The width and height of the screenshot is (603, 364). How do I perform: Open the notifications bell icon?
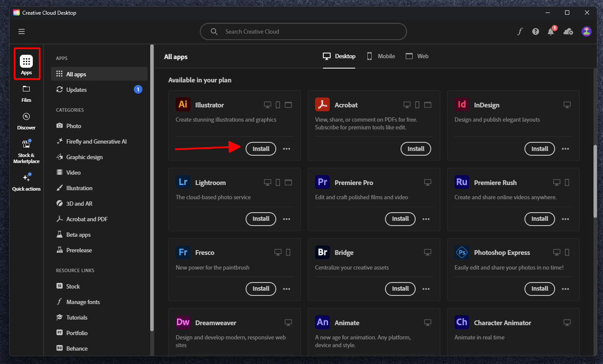click(x=551, y=31)
